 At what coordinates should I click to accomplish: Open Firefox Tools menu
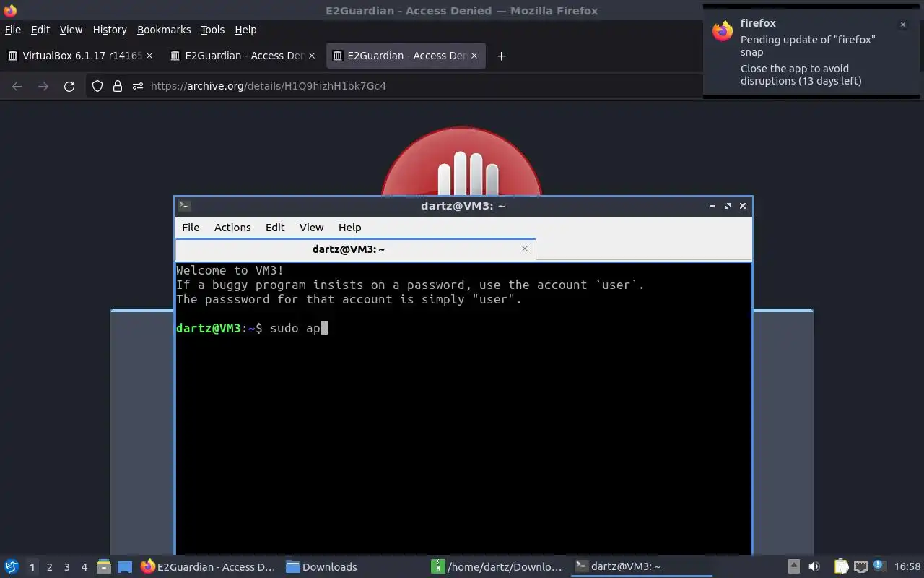click(x=212, y=30)
